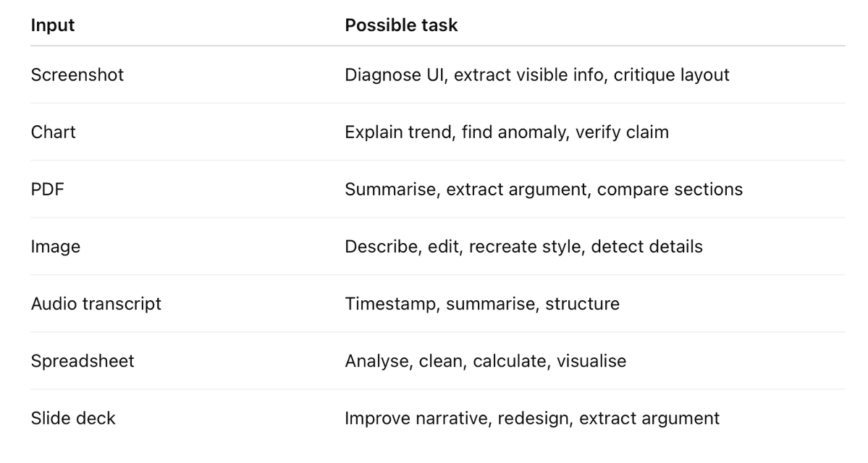The image size is (868, 463).
Task: Click the words compare sections
Action: point(670,190)
